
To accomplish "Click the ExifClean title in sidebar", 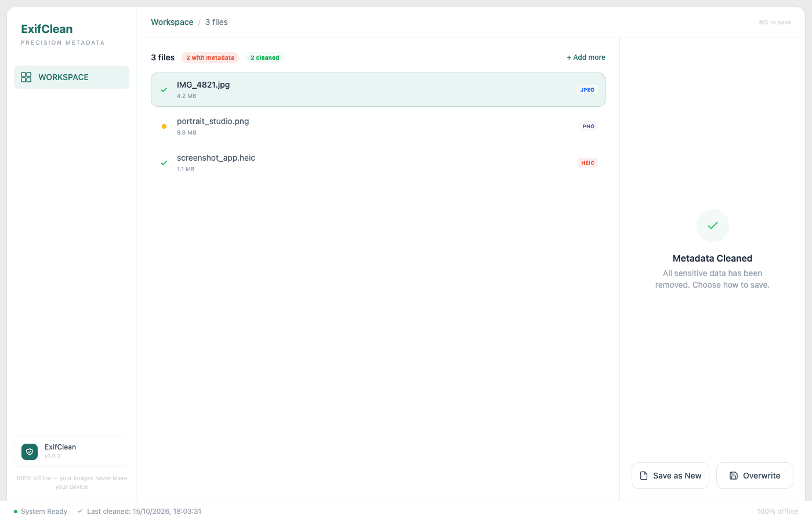I will coord(47,29).
